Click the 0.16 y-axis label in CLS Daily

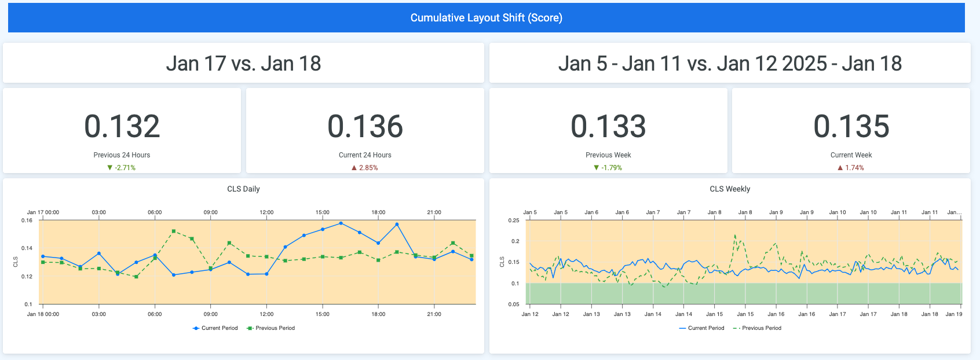click(27, 221)
